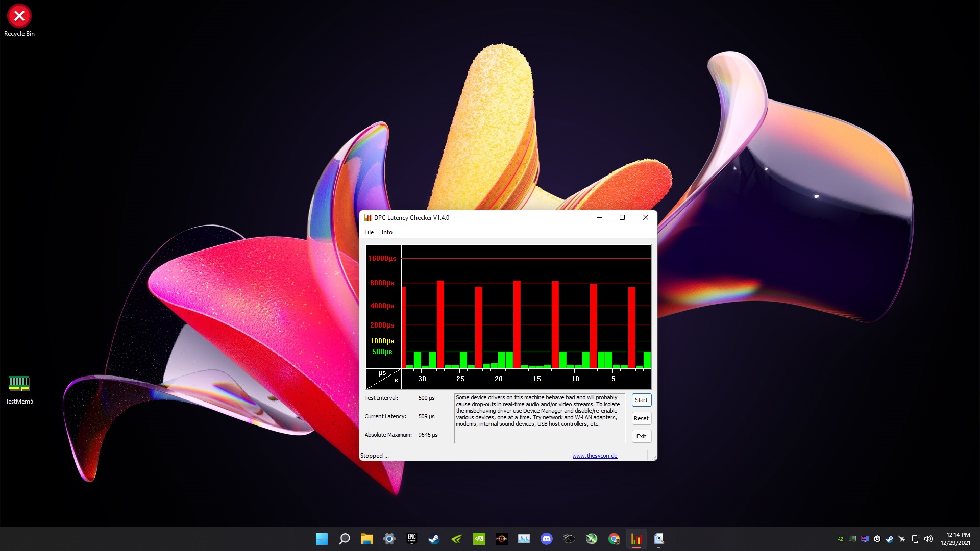
Task: Click the volume speaker tray icon
Action: (x=928, y=539)
